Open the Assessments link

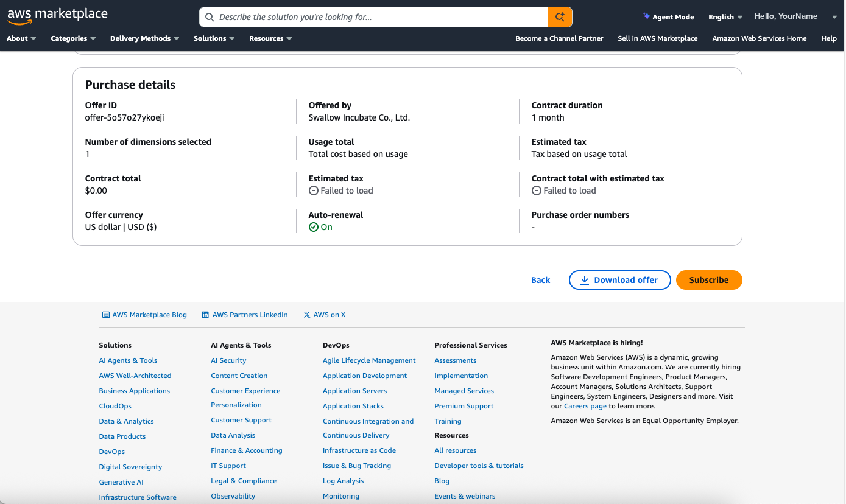(455, 360)
